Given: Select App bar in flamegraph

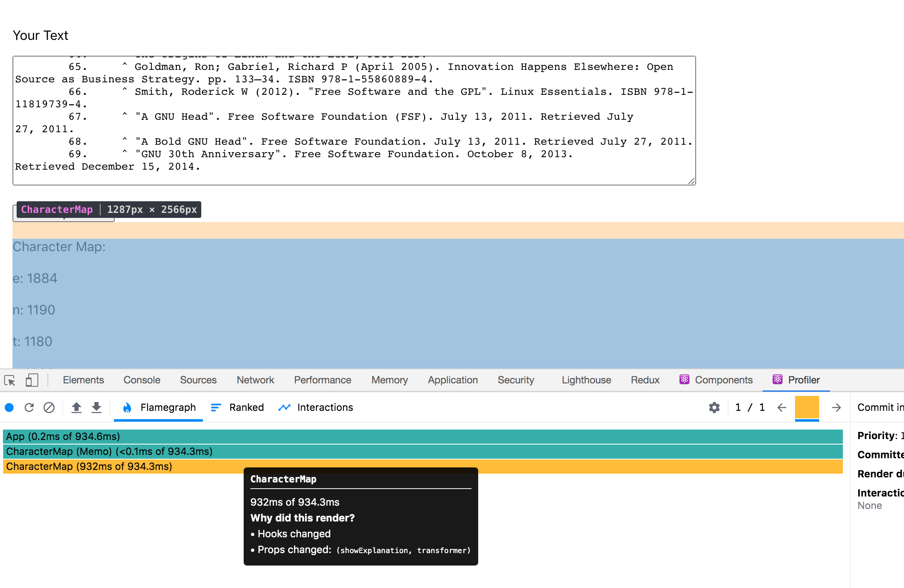Looking at the screenshot, I should pos(423,436).
